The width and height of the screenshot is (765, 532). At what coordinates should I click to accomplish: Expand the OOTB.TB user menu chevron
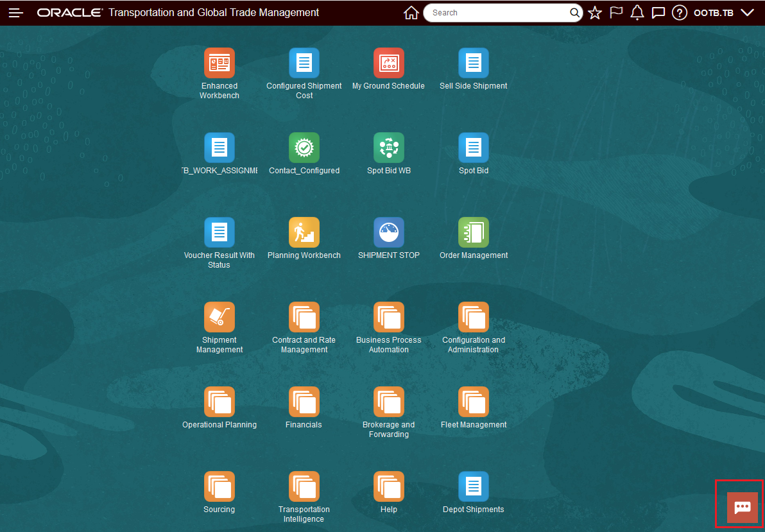pyautogui.click(x=748, y=13)
